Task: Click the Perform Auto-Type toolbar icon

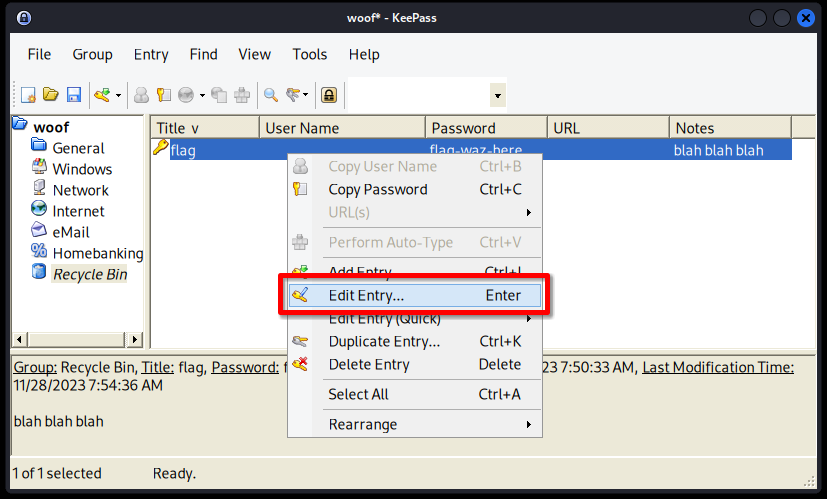Action: 242,95
